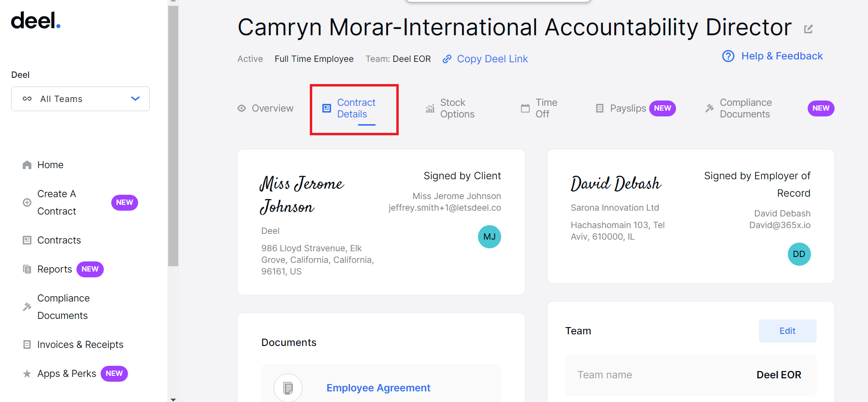This screenshot has height=402, width=868.
Task: Select the Contract Details tab
Action: click(x=356, y=108)
